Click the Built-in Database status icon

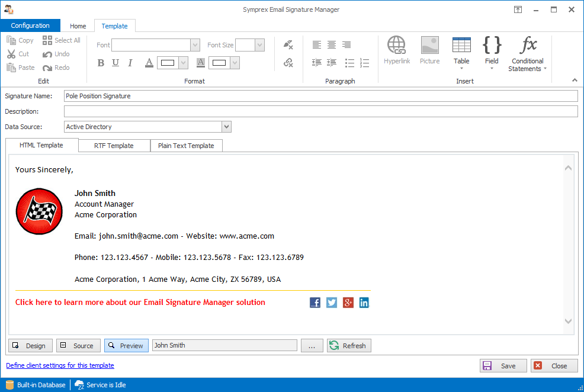click(x=9, y=385)
